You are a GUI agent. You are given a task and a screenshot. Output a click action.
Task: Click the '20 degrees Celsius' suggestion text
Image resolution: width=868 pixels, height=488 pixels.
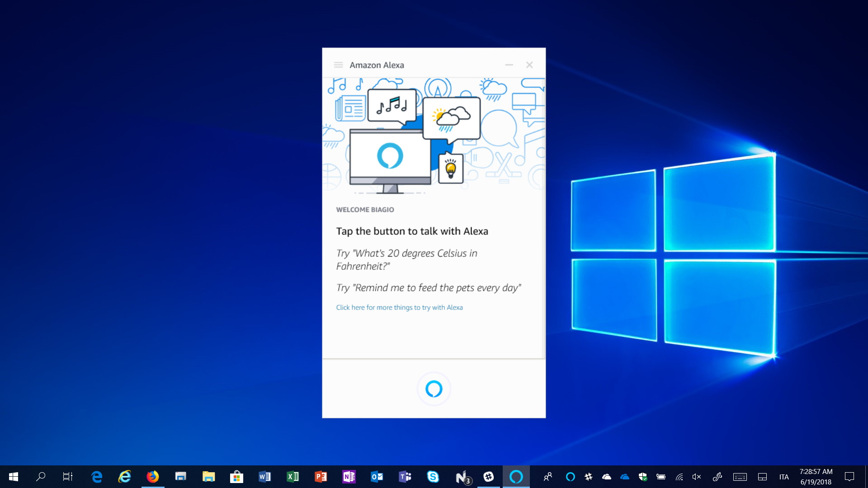[406, 259]
